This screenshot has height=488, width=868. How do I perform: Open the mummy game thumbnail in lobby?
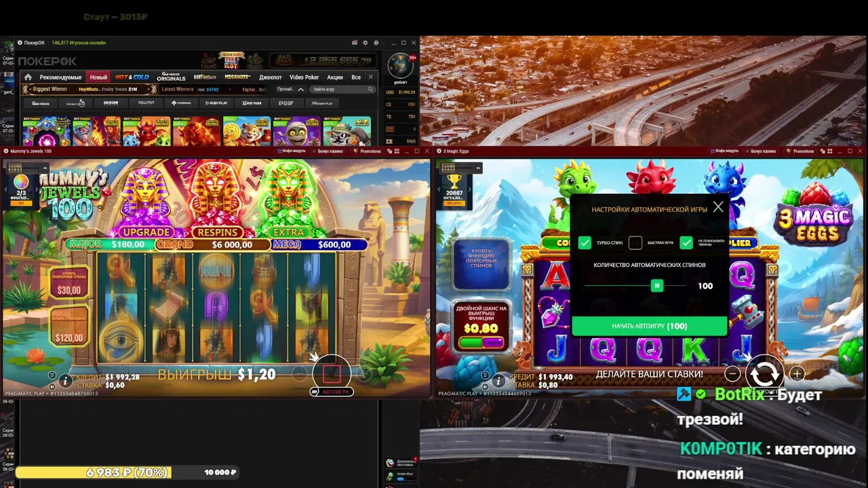[x=297, y=131]
